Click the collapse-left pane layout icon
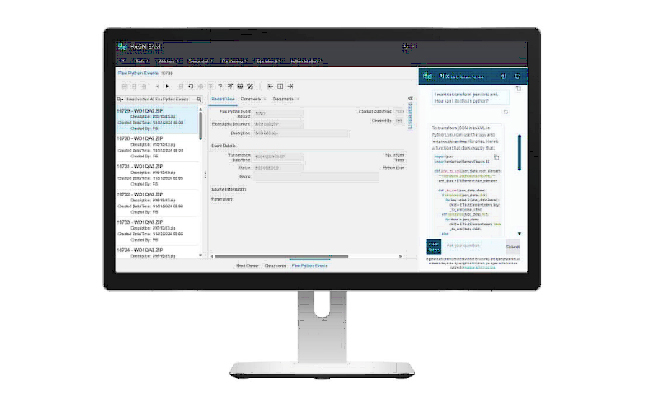 [270, 86]
